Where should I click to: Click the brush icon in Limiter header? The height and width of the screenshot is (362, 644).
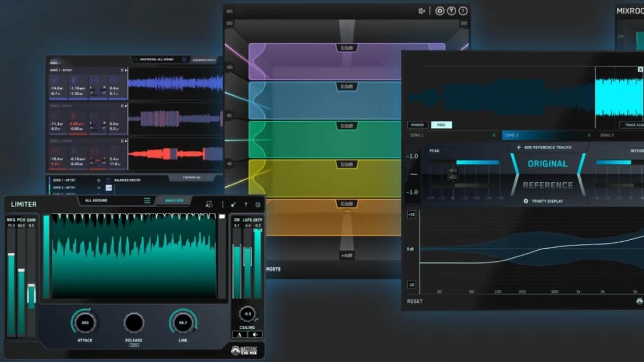233,205
